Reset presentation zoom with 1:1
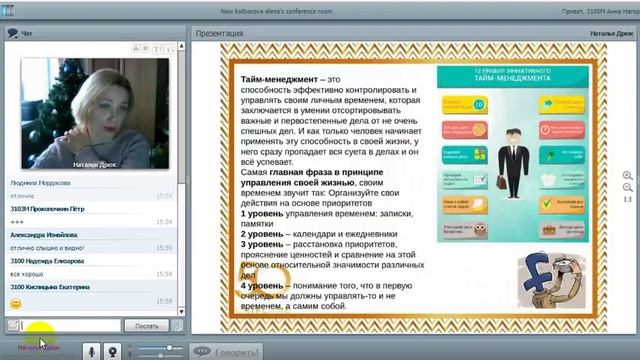Image resolution: width=640 pixels, height=360 pixels. pyautogui.click(x=627, y=199)
